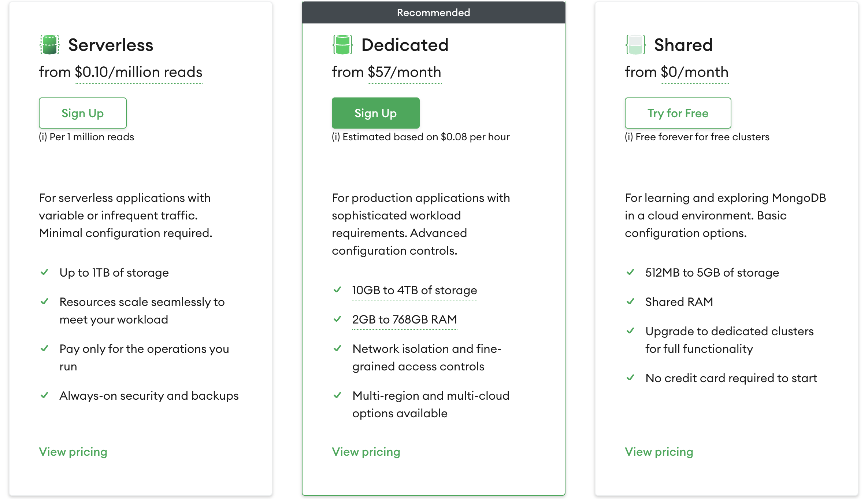Click checkmark beside Always-on security and backups
Viewport: 868px width, 499px height.
44,395
